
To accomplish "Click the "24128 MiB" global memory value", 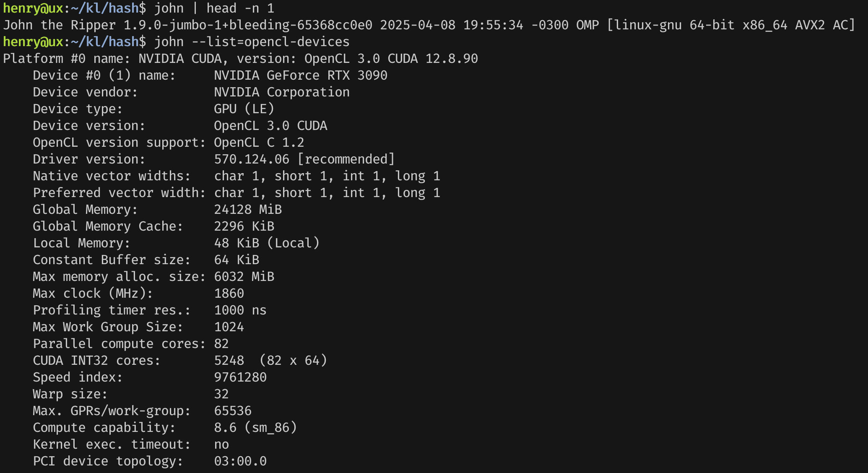I will point(247,210).
